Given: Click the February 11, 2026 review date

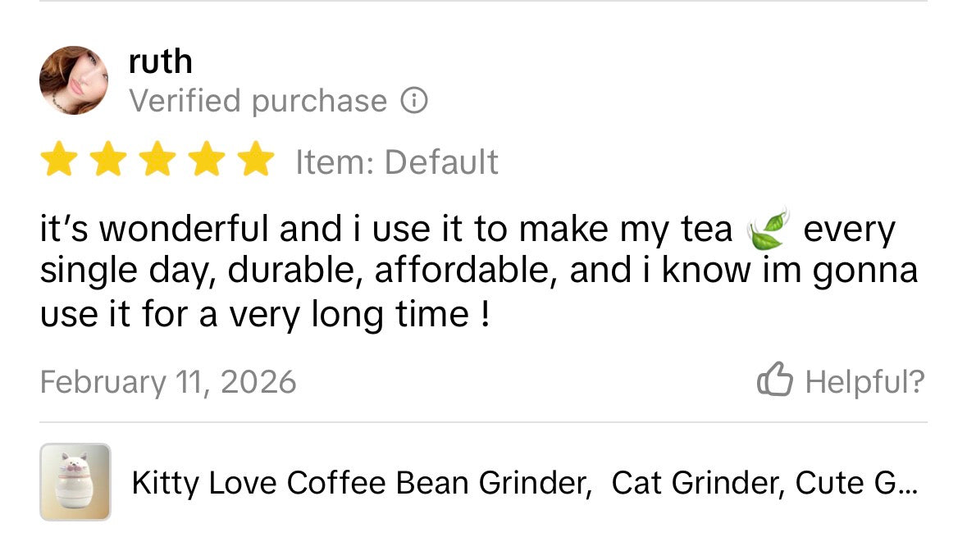Looking at the screenshot, I should (x=168, y=382).
